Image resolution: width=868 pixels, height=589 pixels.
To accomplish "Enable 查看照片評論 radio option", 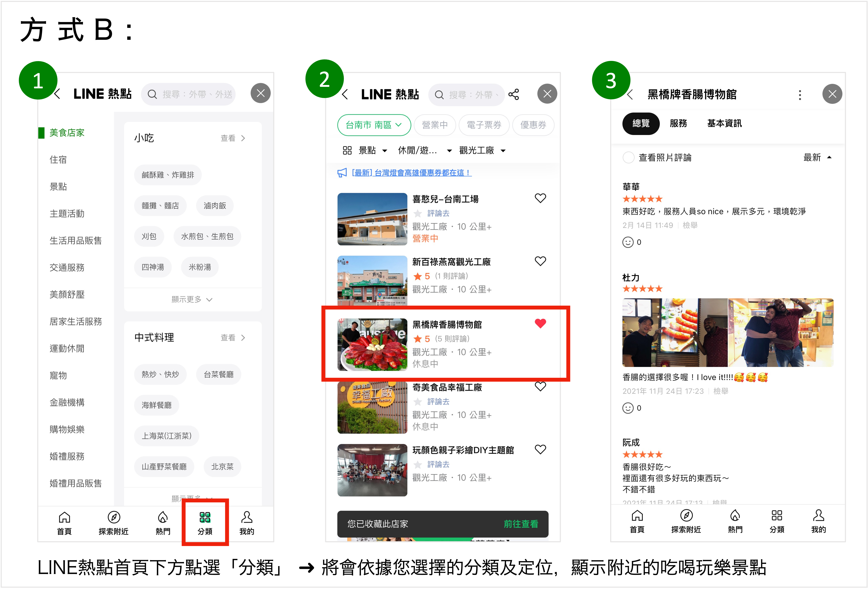I will point(628,158).
